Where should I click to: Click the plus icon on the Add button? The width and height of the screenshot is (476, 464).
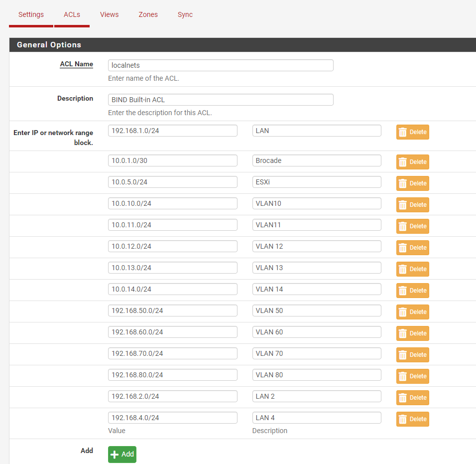click(116, 454)
